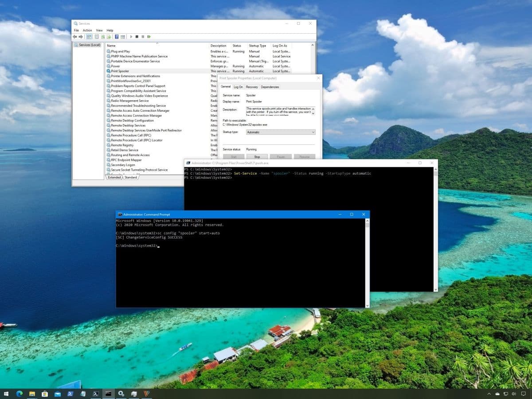Select the Print Spooler service row
Image resolution: width=532 pixels, height=399 pixels.
pos(199,71)
